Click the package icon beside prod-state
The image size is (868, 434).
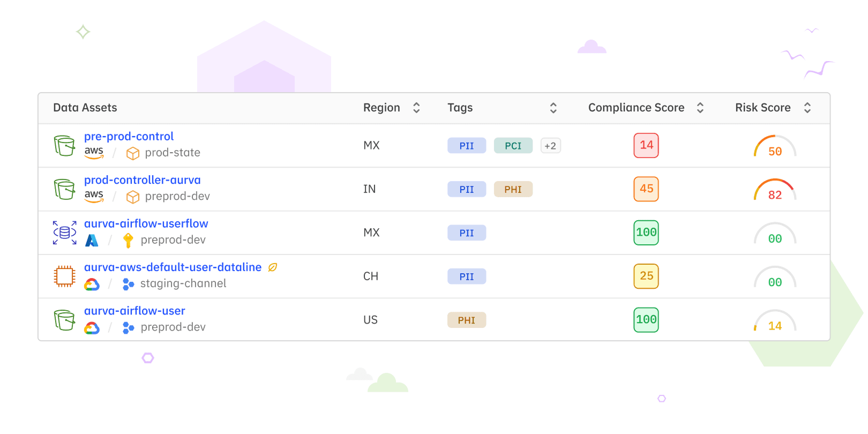pos(132,154)
